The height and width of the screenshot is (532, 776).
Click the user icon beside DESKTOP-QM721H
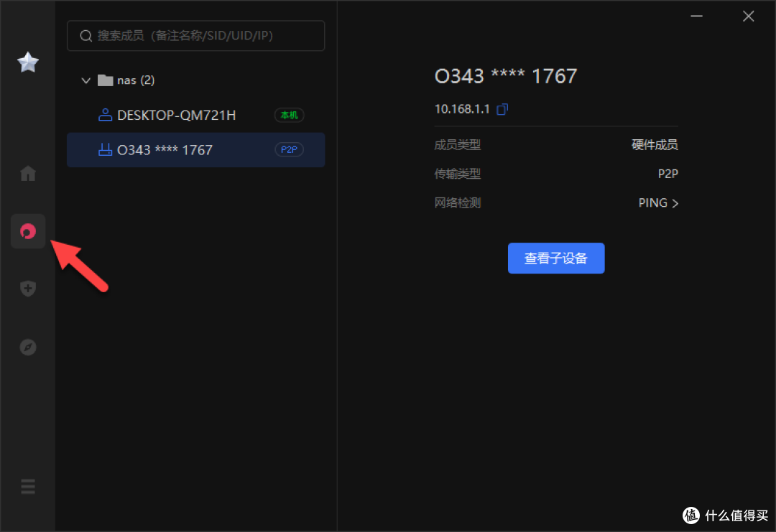pos(105,115)
